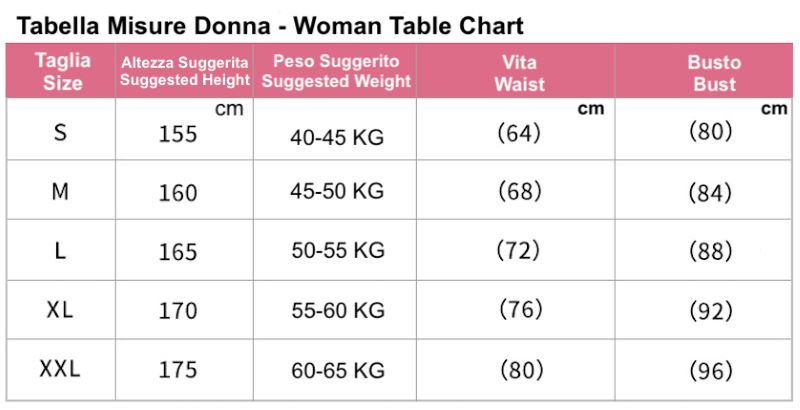The image size is (800, 410).
Task: Select the Altezza Suggerita Suggested Height header
Action: [185, 72]
